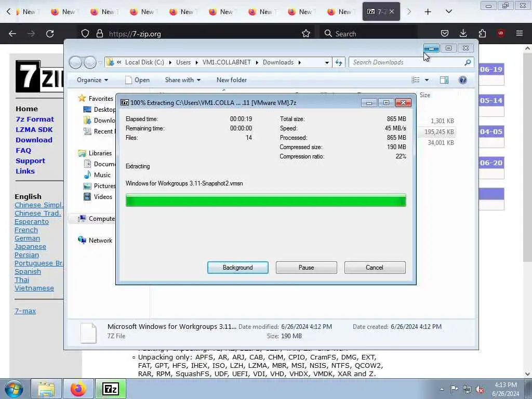
Task: Click the tracking protection shield icon
Action: click(85, 34)
